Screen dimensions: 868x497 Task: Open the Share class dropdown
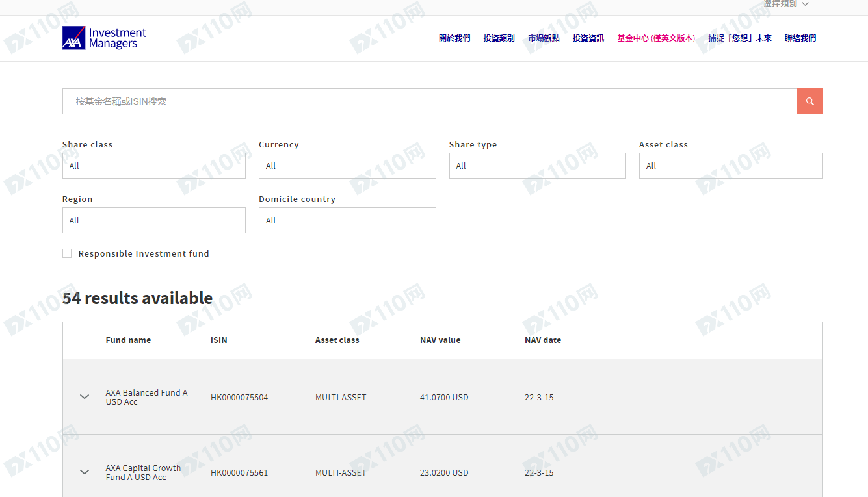click(154, 166)
